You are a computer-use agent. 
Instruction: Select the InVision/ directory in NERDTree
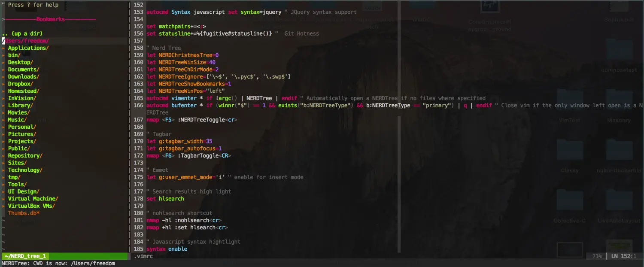tap(22, 98)
